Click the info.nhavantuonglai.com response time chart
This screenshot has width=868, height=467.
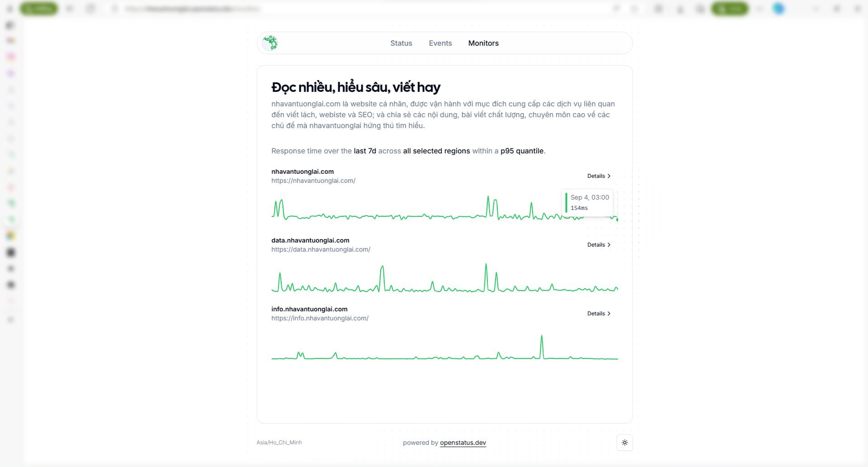pyautogui.click(x=444, y=348)
